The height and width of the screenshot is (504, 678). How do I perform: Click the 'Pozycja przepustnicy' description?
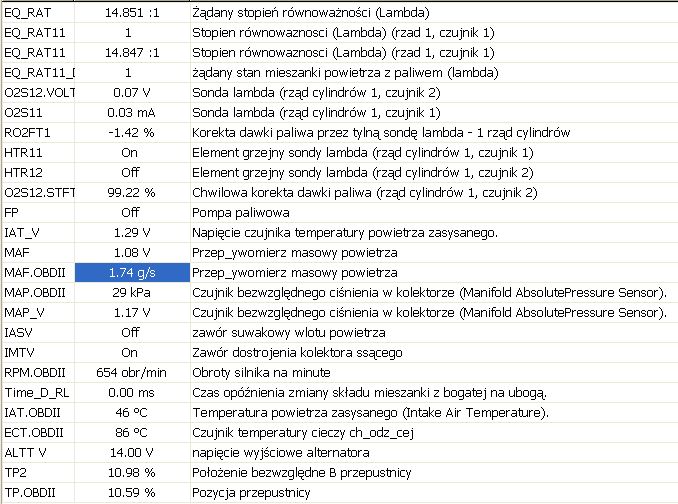pos(250,493)
